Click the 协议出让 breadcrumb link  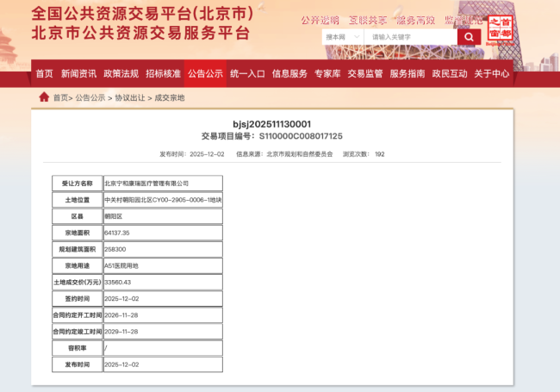click(129, 98)
